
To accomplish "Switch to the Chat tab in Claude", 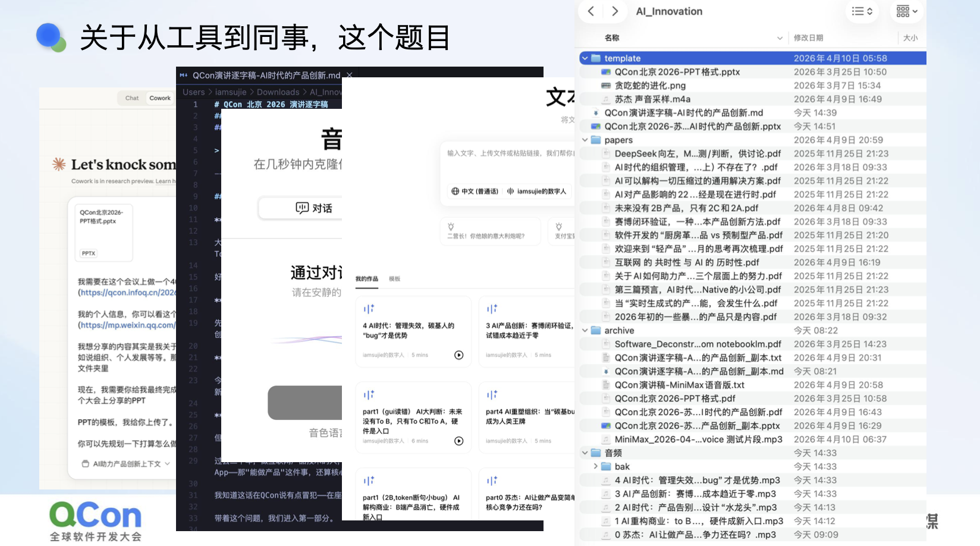I will 132,98.
